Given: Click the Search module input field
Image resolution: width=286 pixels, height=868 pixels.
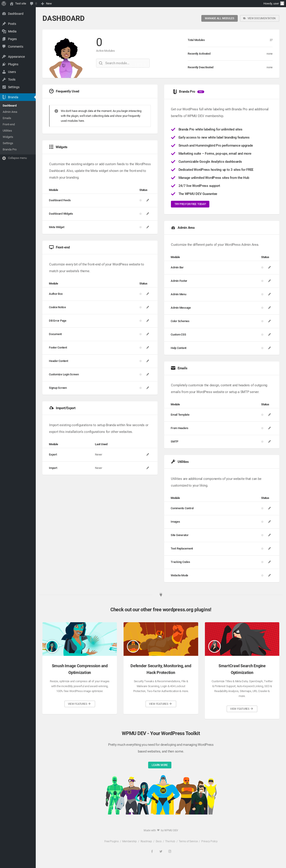Looking at the screenshot, I should tap(123, 63).
